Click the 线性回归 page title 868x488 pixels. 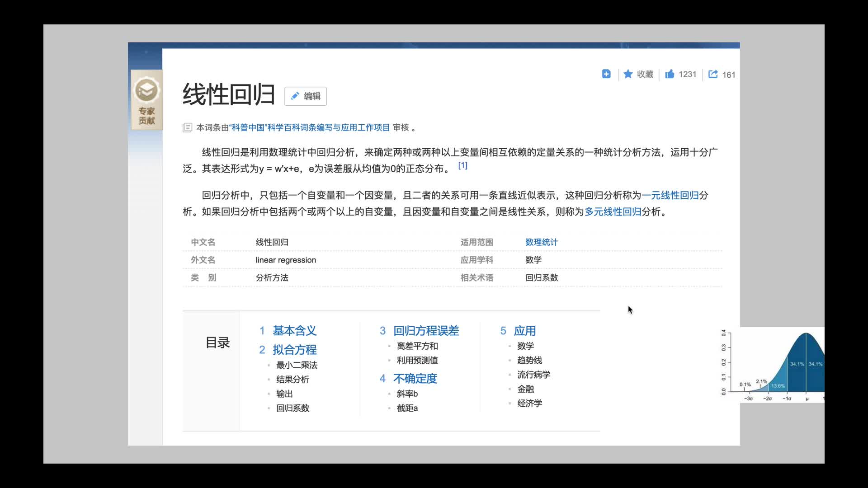pos(229,95)
